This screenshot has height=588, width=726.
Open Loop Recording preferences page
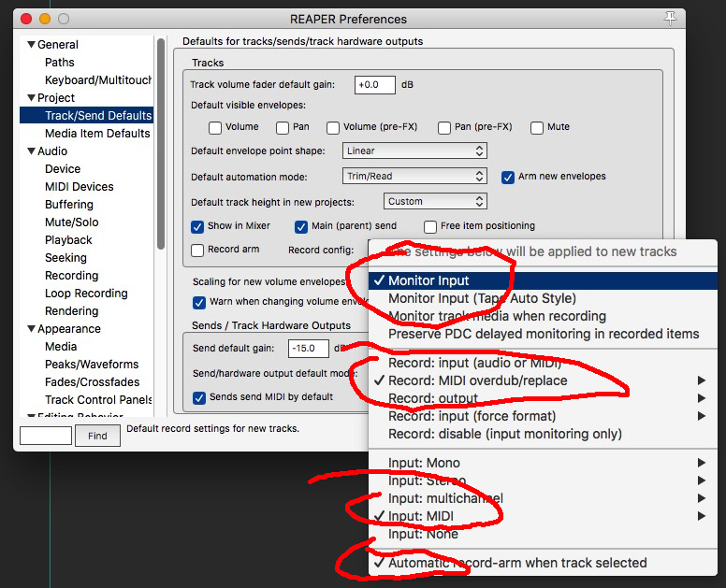(86, 293)
